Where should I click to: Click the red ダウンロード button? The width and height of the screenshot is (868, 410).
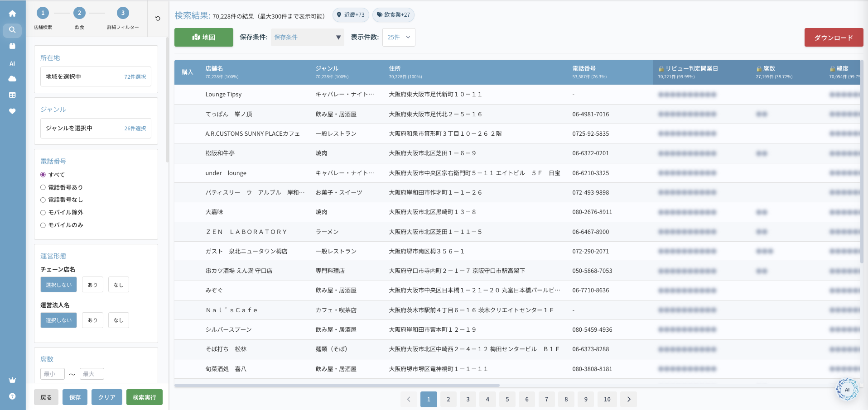point(834,38)
